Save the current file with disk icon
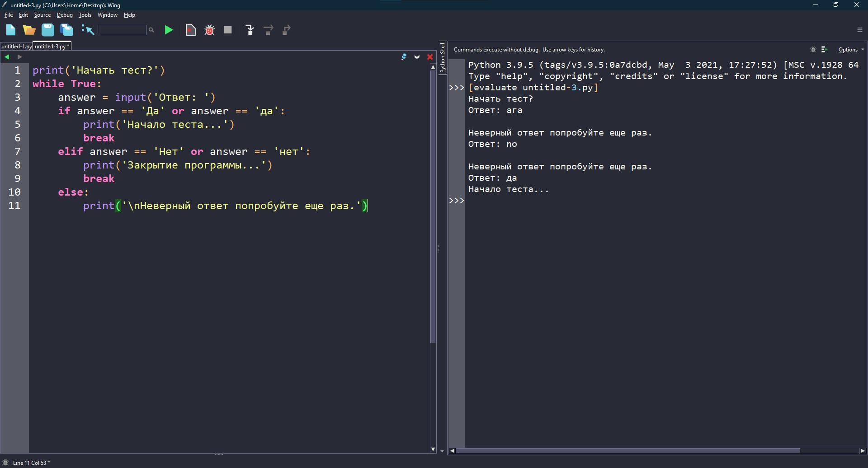This screenshot has height=468, width=868. [x=48, y=30]
